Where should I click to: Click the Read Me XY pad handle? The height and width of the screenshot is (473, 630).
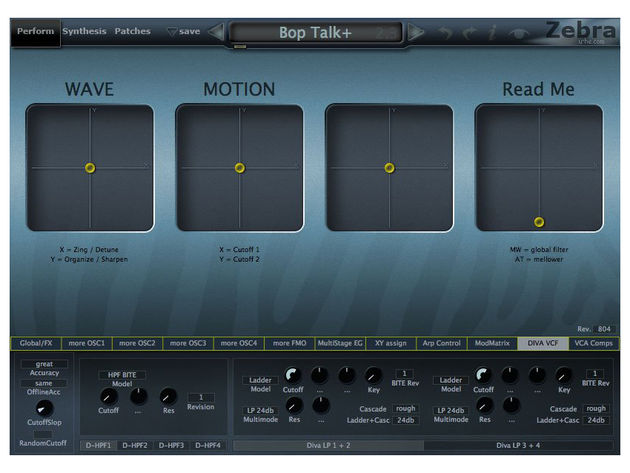(539, 222)
